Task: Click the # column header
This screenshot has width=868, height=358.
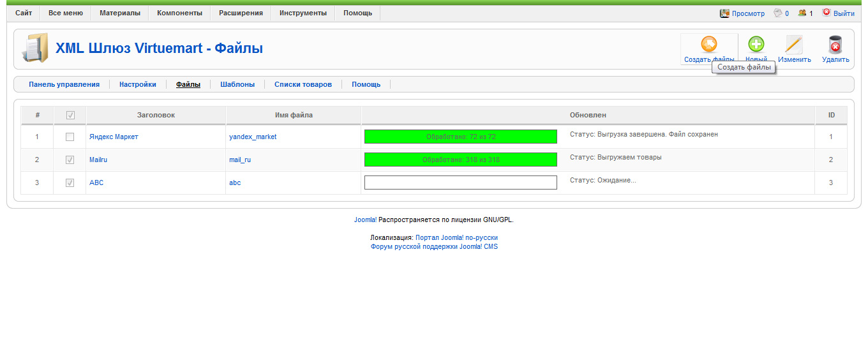Action: [38, 115]
